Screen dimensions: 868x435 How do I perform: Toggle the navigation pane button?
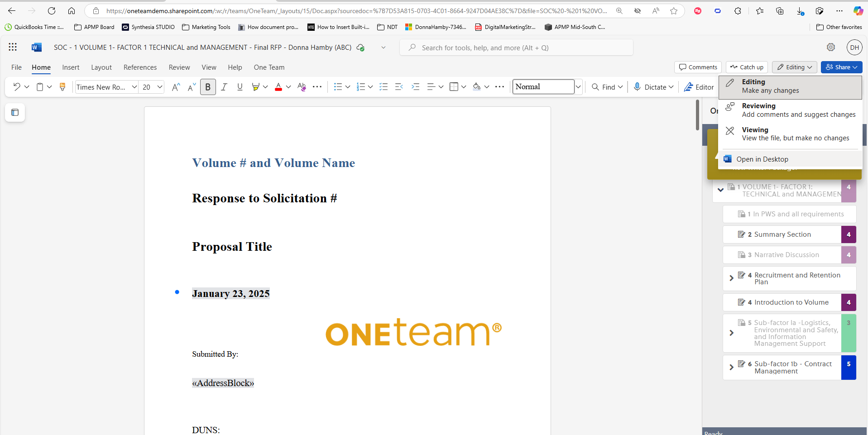pos(15,112)
